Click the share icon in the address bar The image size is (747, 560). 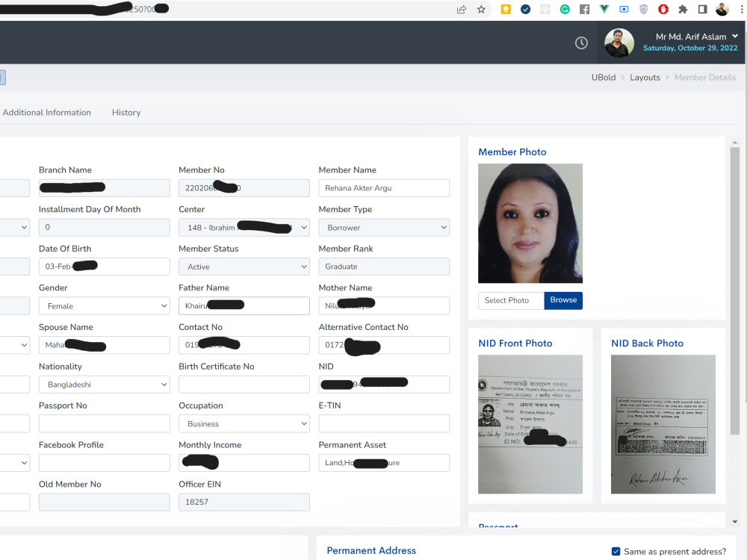pyautogui.click(x=462, y=9)
